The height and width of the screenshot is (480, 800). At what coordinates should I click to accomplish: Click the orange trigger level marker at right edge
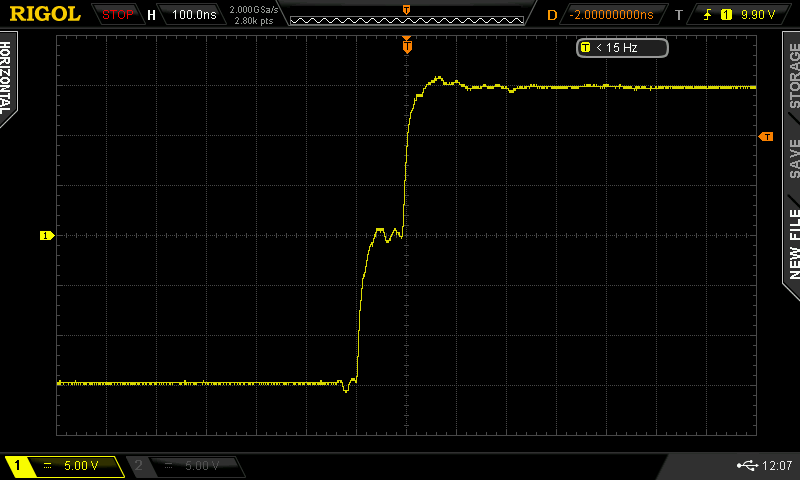[x=766, y=136]
